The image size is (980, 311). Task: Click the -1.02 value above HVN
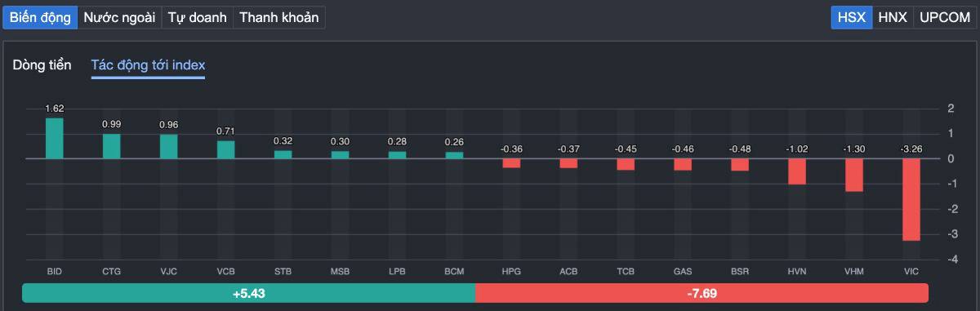[x=797, y=149]
